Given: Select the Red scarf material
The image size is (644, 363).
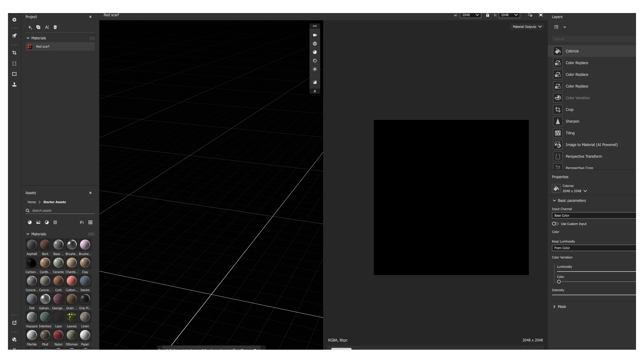Looking at the screenshot, I should coord(43,47).
